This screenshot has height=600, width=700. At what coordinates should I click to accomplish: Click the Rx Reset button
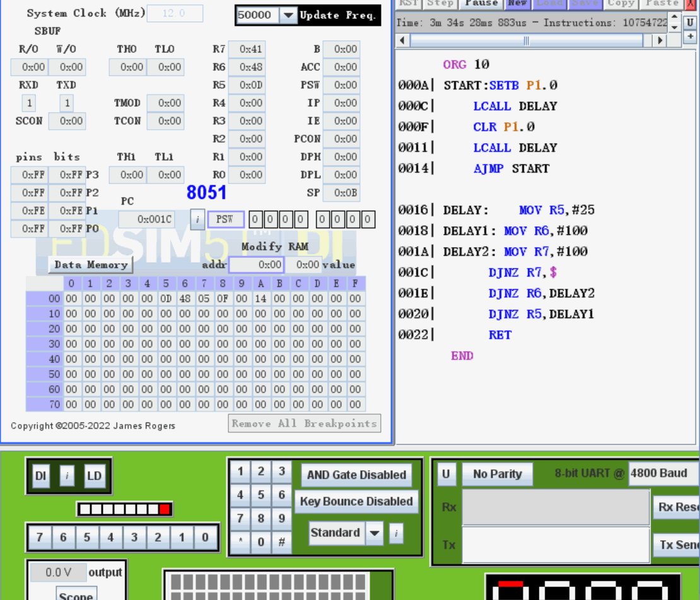tap(676, 507)
